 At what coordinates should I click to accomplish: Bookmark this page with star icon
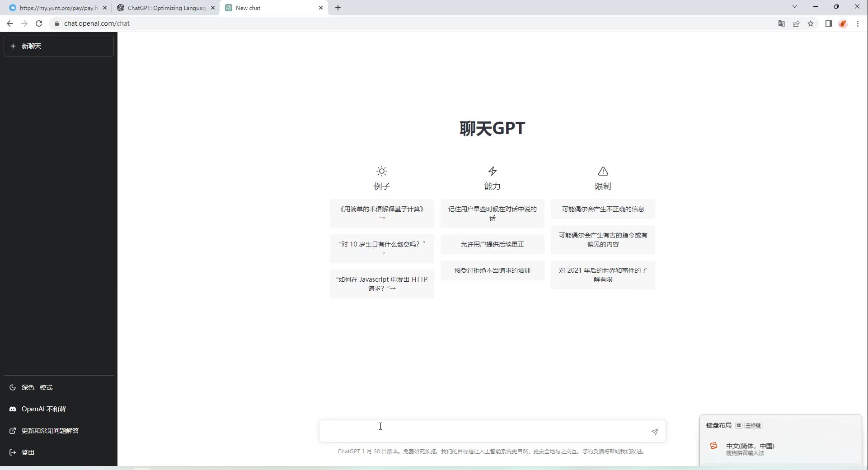pyautogui.click(x=811, y=23)
